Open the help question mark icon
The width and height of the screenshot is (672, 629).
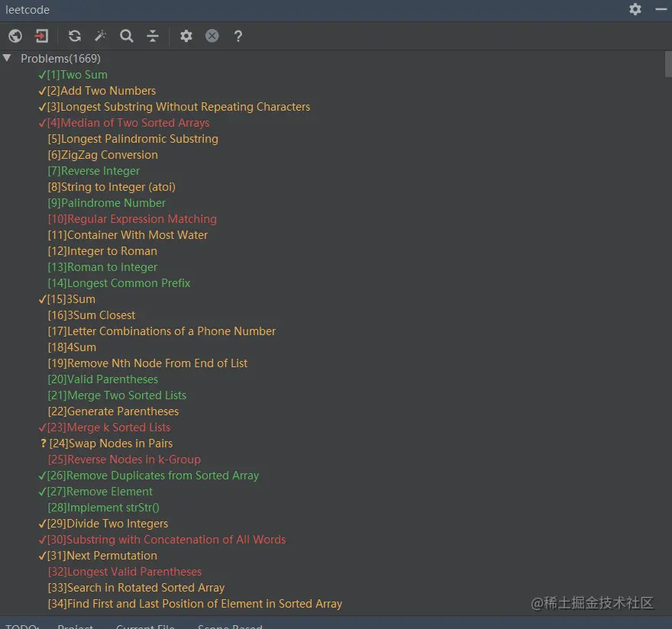tap(237, 36)
